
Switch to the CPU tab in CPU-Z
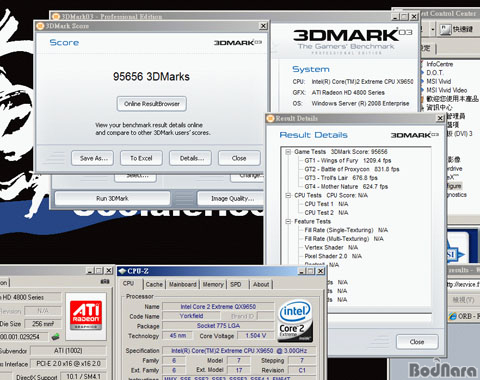[x=129, y=284]
